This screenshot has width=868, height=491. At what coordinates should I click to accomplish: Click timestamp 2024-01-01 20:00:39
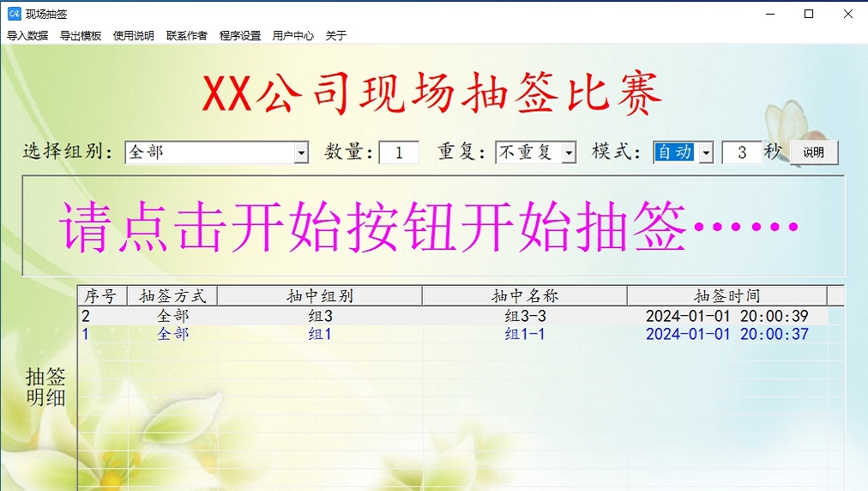727,316
